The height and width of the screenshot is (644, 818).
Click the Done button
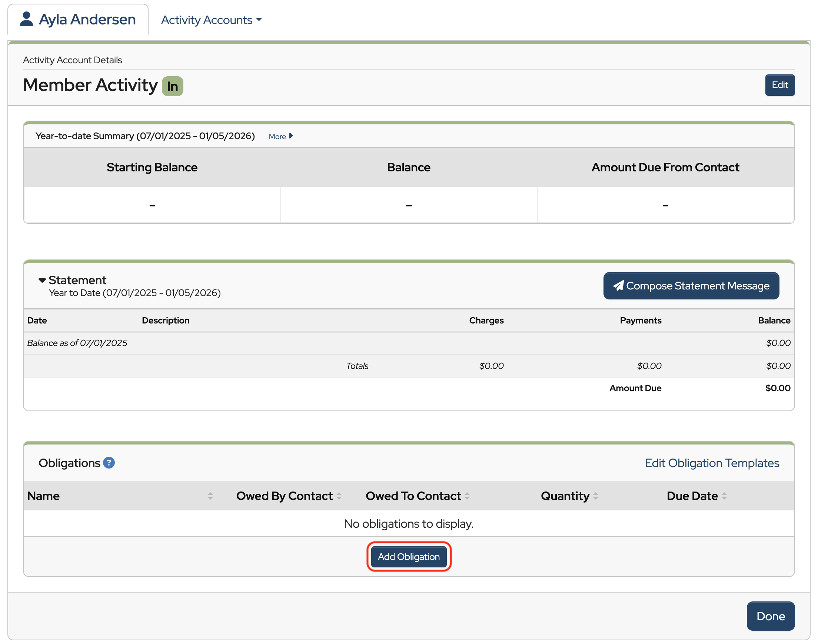pyautogui.click(x=771, y=616)
